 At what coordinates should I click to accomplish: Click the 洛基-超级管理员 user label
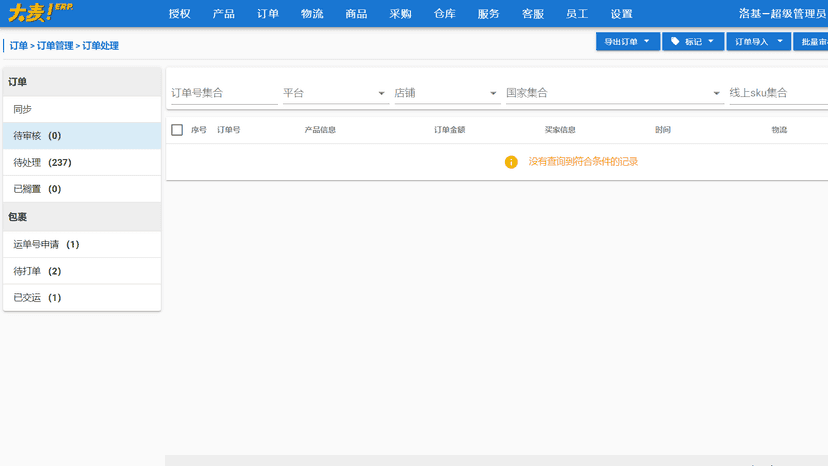pyautogui.click(x=783, y=14)
